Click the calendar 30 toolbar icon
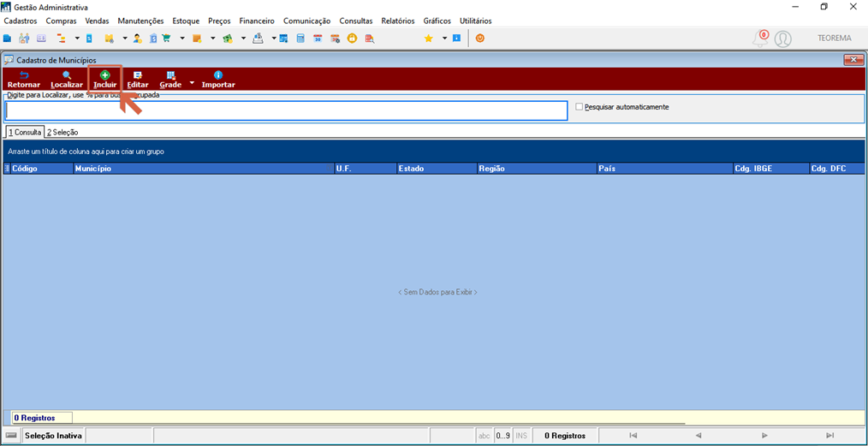868x446 pixels. pyautogui.click(x=318, y=39)
